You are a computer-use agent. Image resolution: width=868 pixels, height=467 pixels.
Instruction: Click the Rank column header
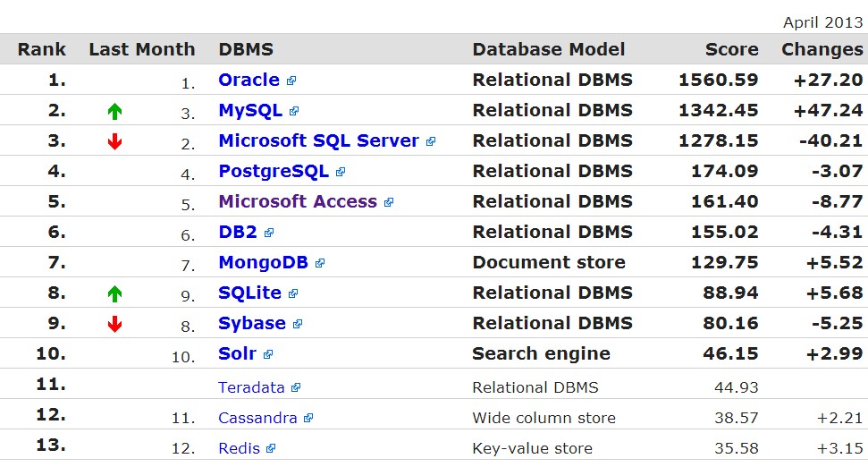(41, 49)
